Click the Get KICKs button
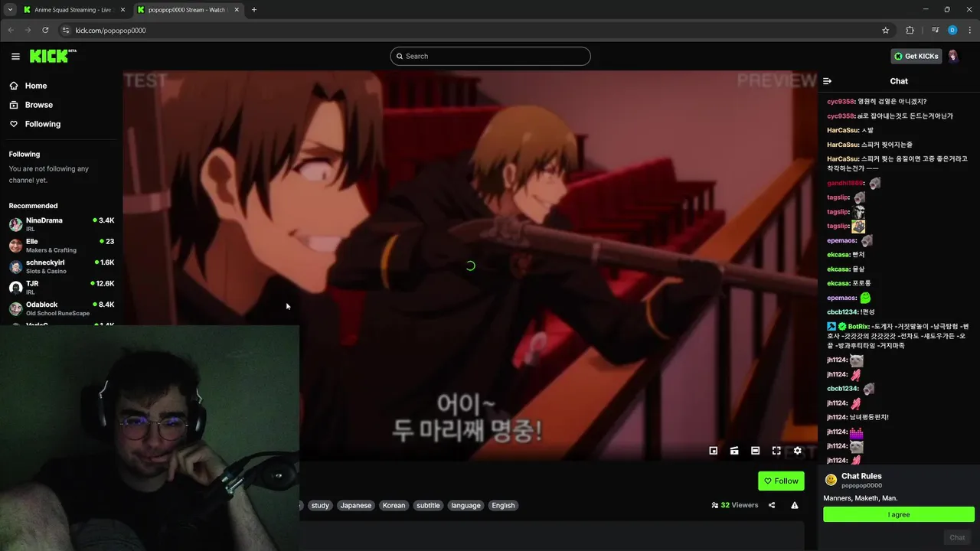This screenshot has width=980, height=551. pyautogui.click(x=916, y=56)
